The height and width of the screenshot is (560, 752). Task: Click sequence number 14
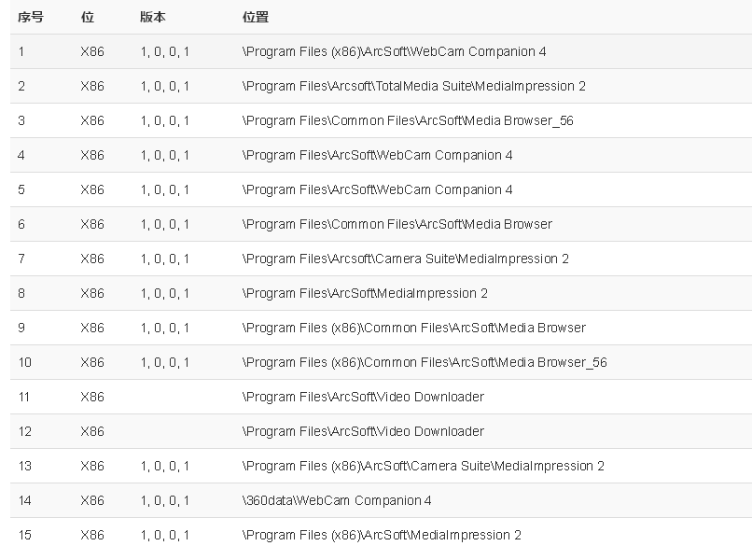click(24, 500)
